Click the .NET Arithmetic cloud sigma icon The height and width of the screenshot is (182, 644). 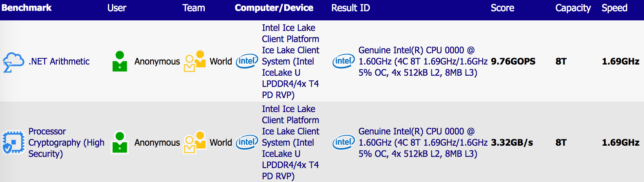point(13,62)
